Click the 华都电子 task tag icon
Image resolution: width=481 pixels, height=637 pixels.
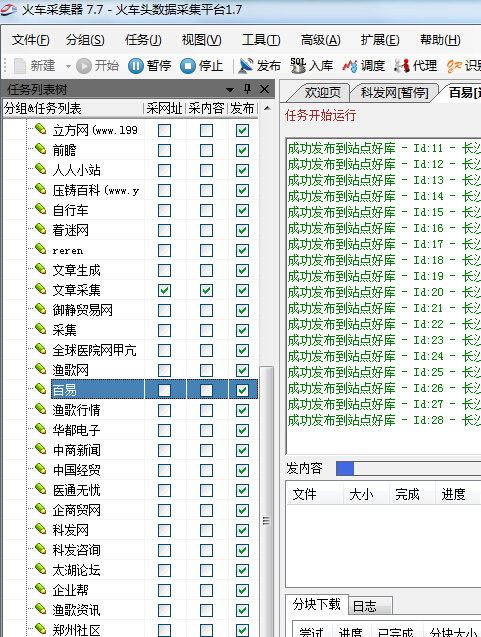point(41,429)
